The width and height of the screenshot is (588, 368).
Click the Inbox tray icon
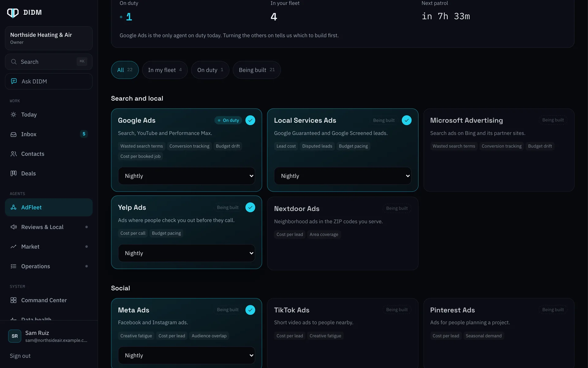(13, 134)
